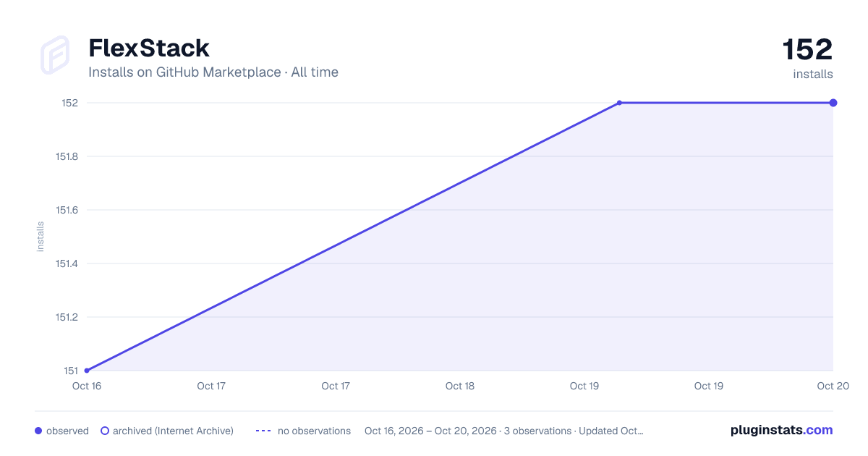Click the dashed line icon for no observations

click(x=263, y=431)
